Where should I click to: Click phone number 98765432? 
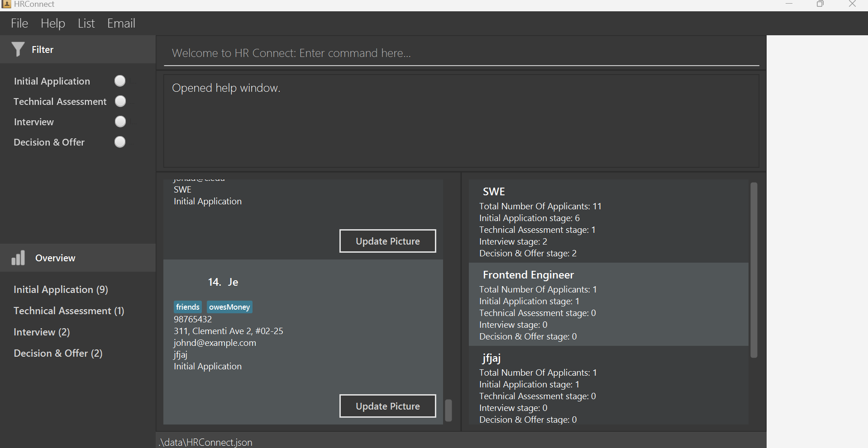tap(193, 319)
